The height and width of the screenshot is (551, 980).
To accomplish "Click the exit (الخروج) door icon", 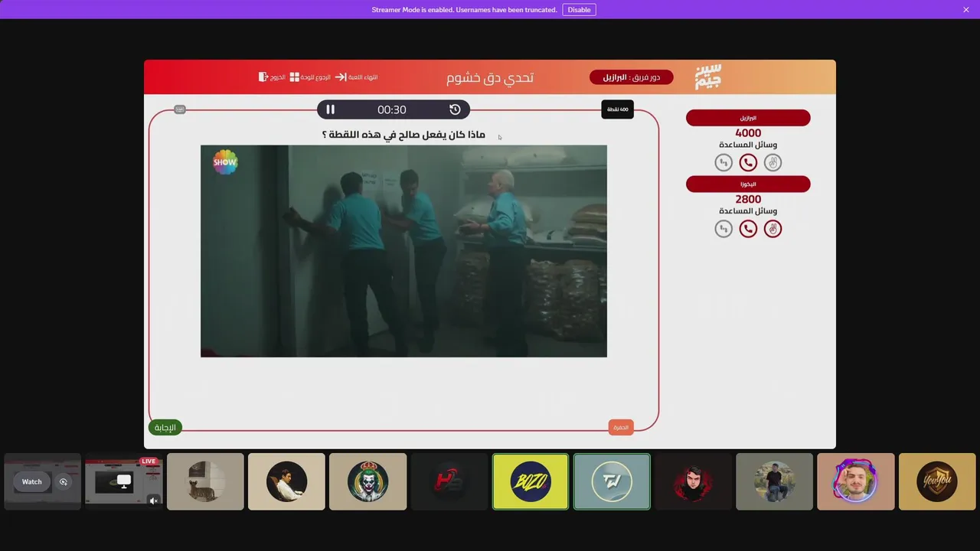I will point(263,77).
